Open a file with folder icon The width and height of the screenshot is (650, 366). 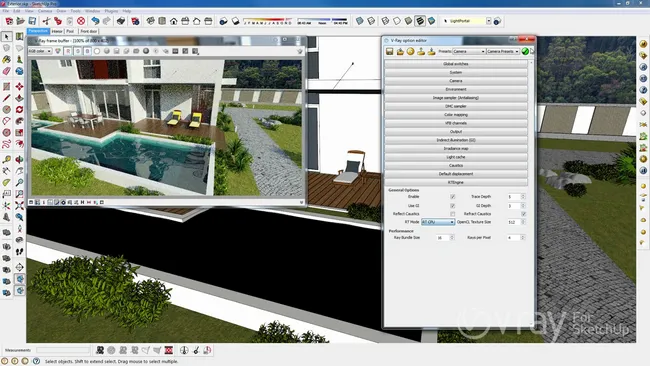pos(20,21)
